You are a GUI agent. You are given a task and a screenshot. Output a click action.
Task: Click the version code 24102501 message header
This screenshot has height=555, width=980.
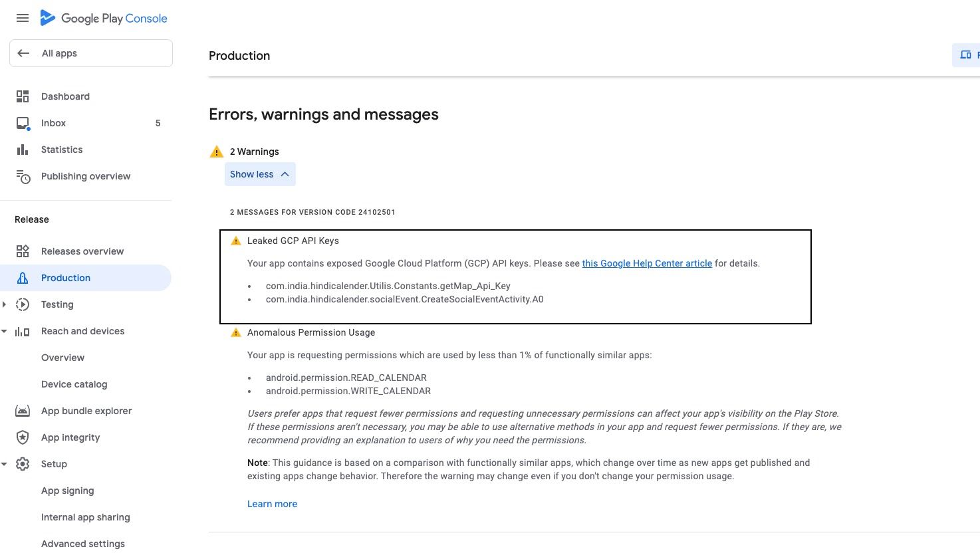312,212
